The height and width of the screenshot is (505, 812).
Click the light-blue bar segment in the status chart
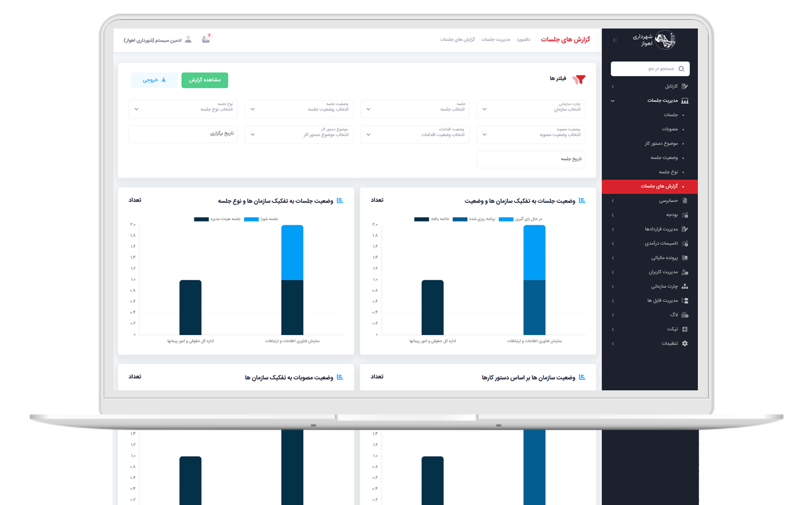pyautogui.click(x=534, y=252)
